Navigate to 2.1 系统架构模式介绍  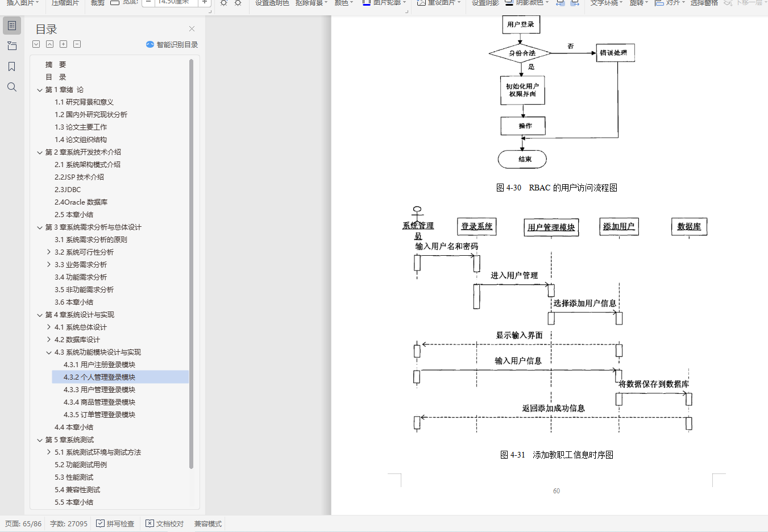pyautogui.click(x=88, y=165)
